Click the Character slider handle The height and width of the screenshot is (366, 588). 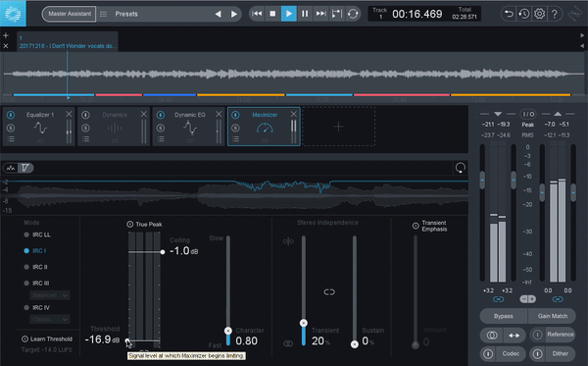point(228,331)
